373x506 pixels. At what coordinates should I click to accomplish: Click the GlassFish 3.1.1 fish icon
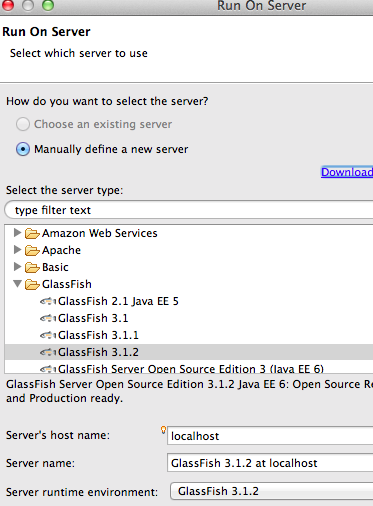(x=48, y=335)
